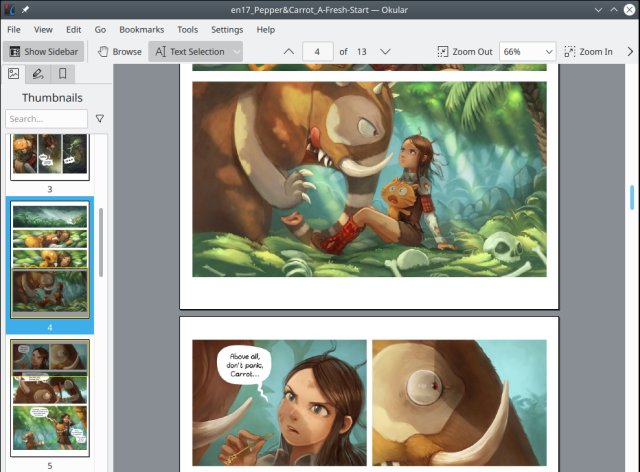640x472 pixels.
Task: Open the Bookmarks menu
Action: click(142, 29)
